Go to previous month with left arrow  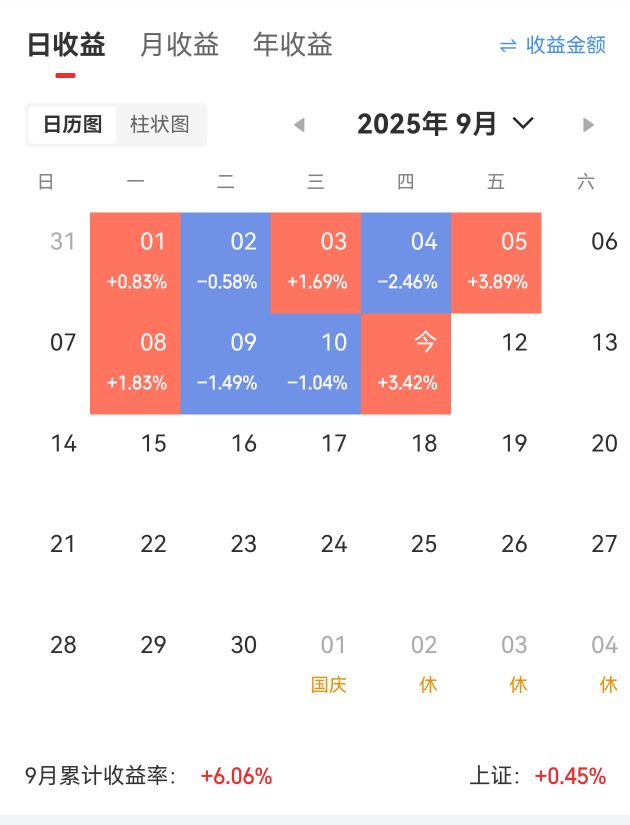(300, 125)
